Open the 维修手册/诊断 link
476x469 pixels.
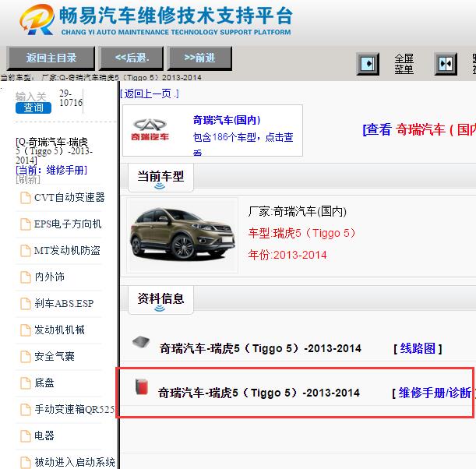pyautogui.click(x=435, y=393)
